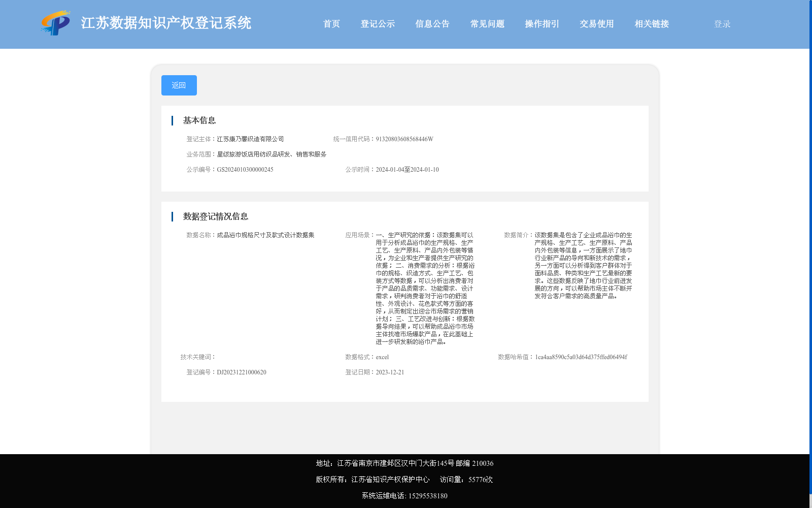Click the credit code 91320803608568446W
Viewport: 812px width, 508px height.
pyautogui.click(x=404, y=139)
